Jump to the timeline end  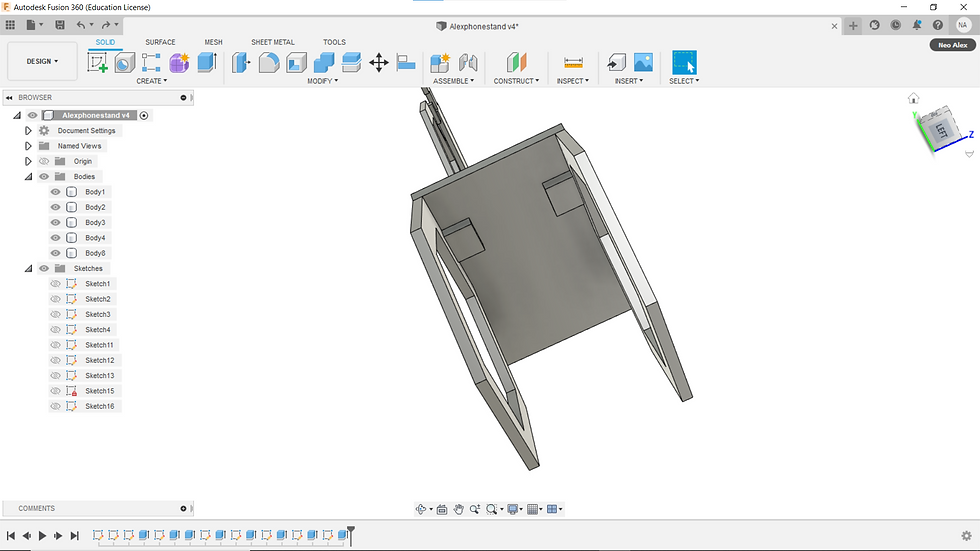click(74, 535)
